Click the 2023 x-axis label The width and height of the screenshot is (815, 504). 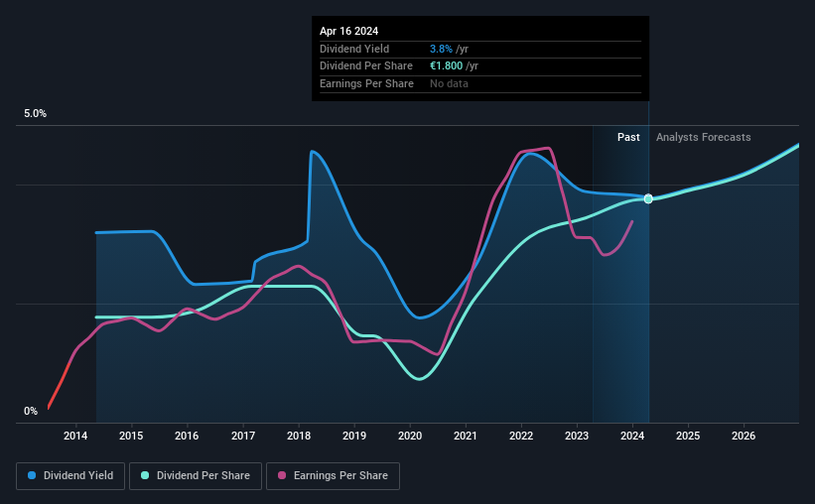(x=577, y=436)
